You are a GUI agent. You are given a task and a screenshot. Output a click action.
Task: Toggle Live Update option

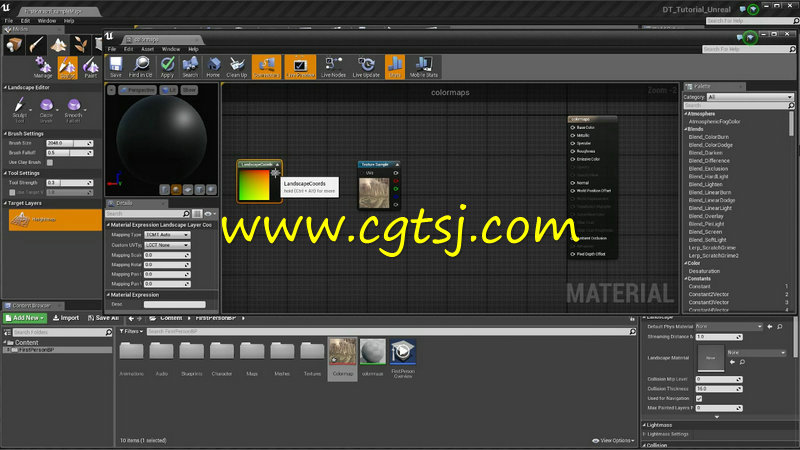point(366,67)
